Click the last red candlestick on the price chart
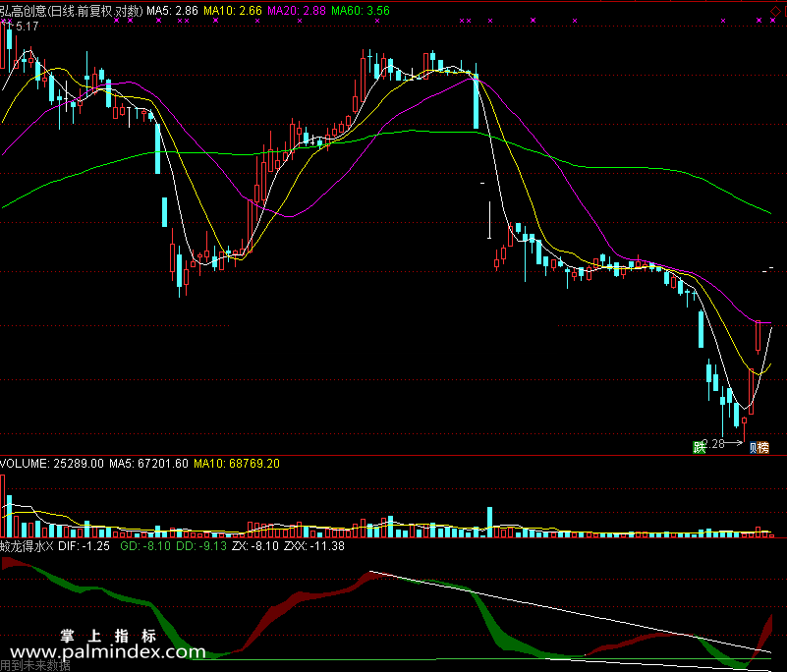787x672 pixels. coord(758,336)
